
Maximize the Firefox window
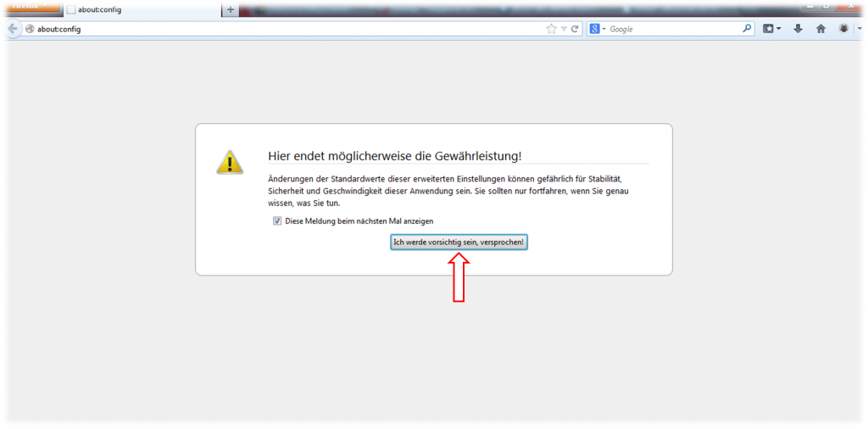pyautogui.click(x=826, y=5)
